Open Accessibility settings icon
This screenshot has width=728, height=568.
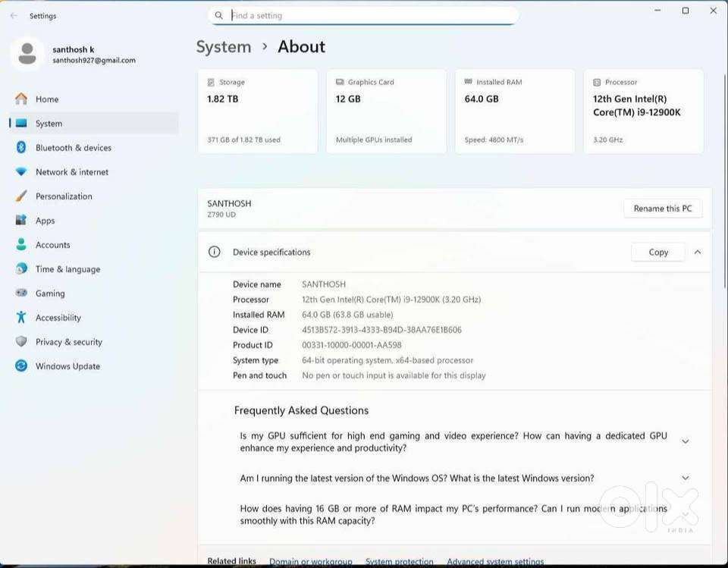coord(21,318)
